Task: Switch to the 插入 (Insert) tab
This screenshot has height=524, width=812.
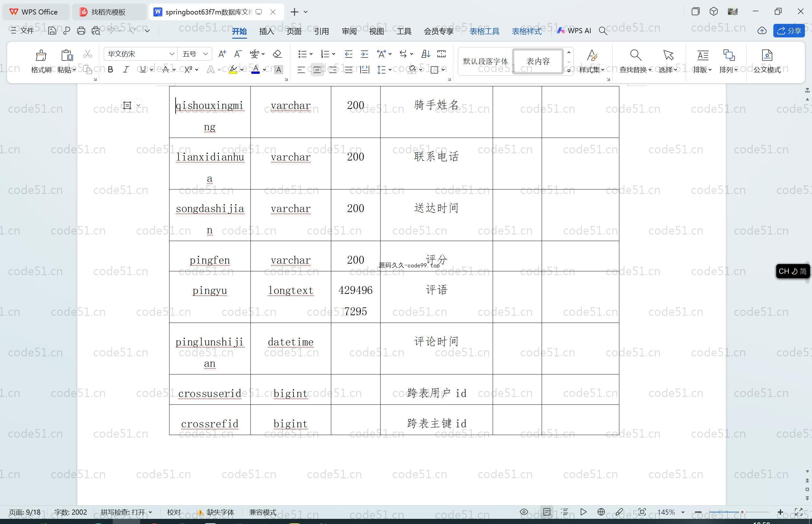Action: pos(266,31)
